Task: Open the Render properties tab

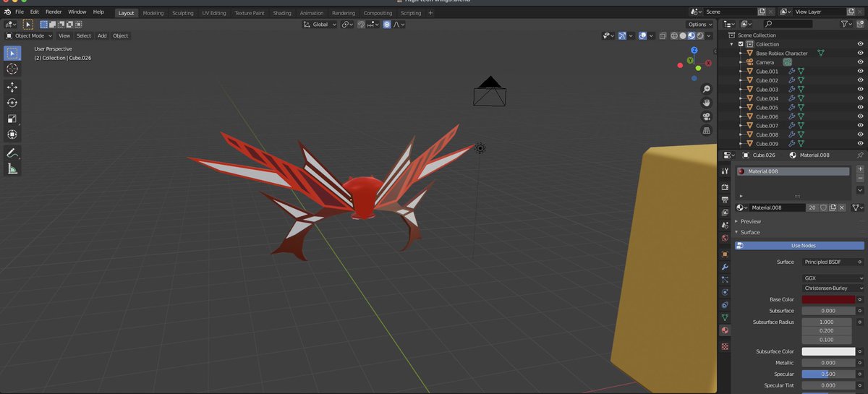Action: click(725, 187)
